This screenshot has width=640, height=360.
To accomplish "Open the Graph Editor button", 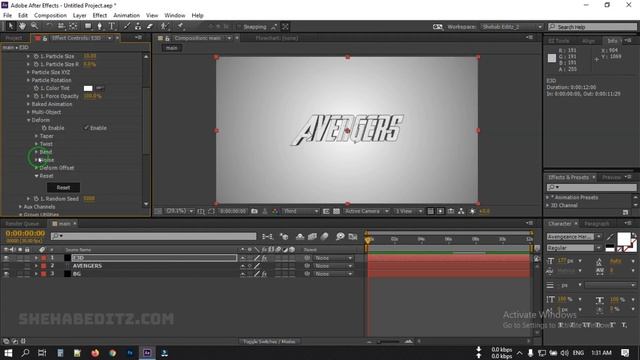I will (x=353, y=236).
